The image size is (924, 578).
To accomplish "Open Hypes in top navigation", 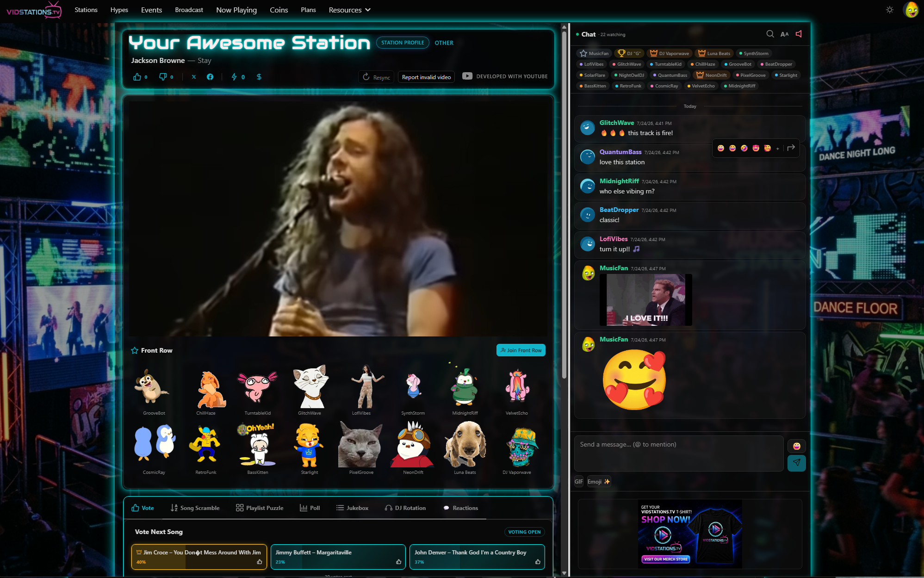I will point(119,10).
